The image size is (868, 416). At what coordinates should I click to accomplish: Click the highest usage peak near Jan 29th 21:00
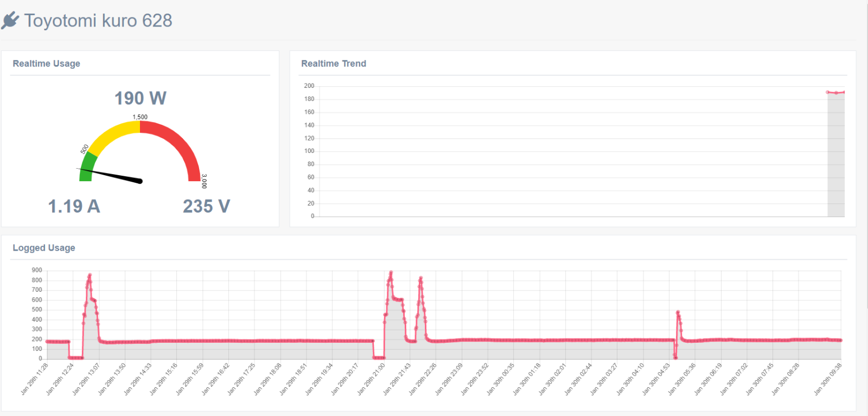point(391,273)
